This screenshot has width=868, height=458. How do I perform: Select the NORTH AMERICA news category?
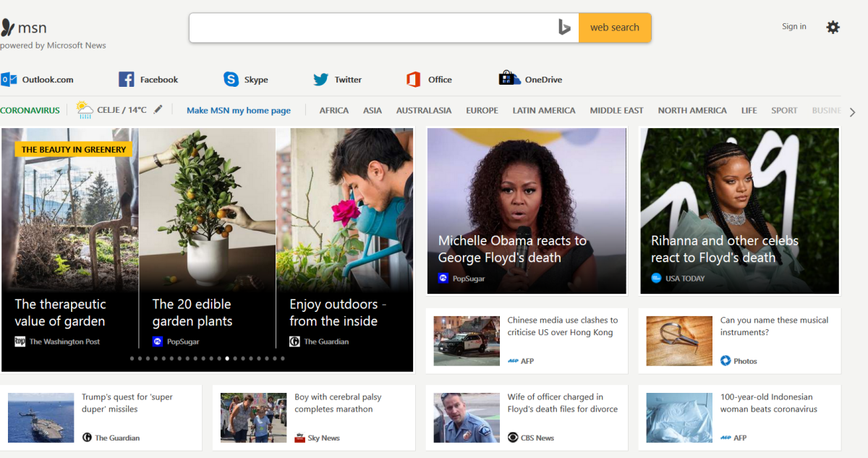(x=692, y=111)
